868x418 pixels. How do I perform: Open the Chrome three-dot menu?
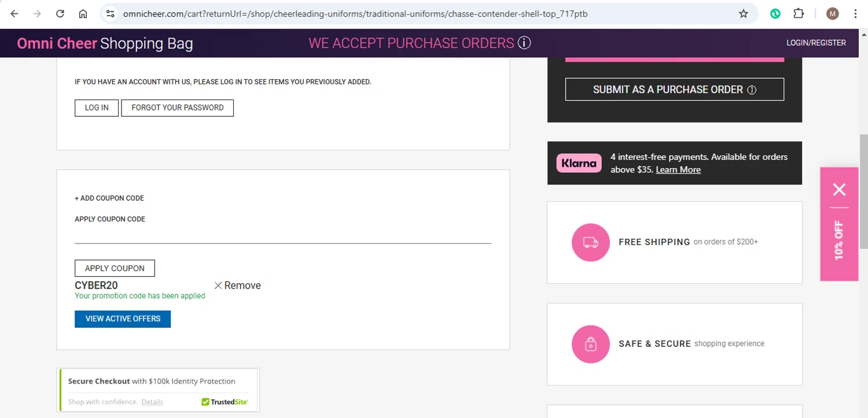click(855, 14)
